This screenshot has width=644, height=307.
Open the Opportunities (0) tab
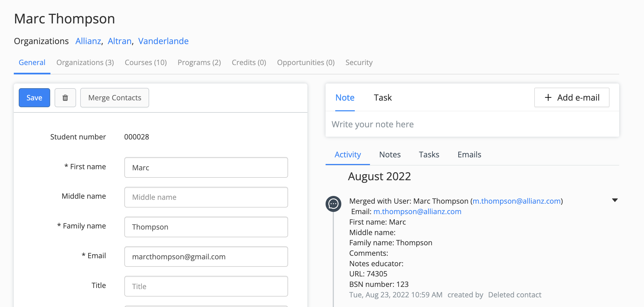306,63
